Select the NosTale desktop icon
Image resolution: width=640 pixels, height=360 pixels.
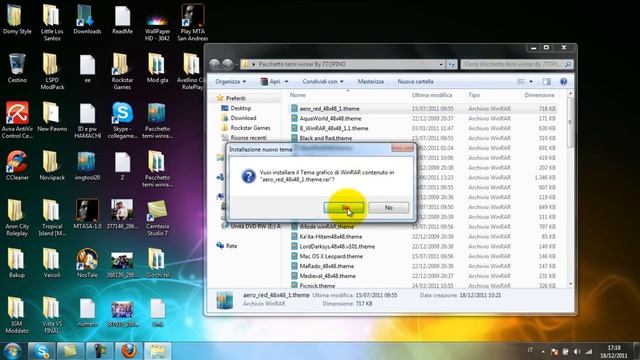pyautogui.click(x=87, y=263)
